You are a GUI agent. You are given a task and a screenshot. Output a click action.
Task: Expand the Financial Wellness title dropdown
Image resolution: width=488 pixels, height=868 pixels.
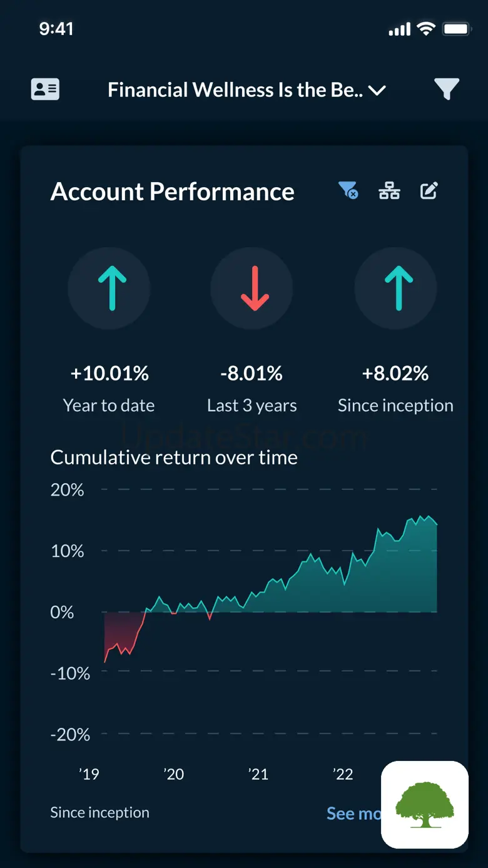235,90
